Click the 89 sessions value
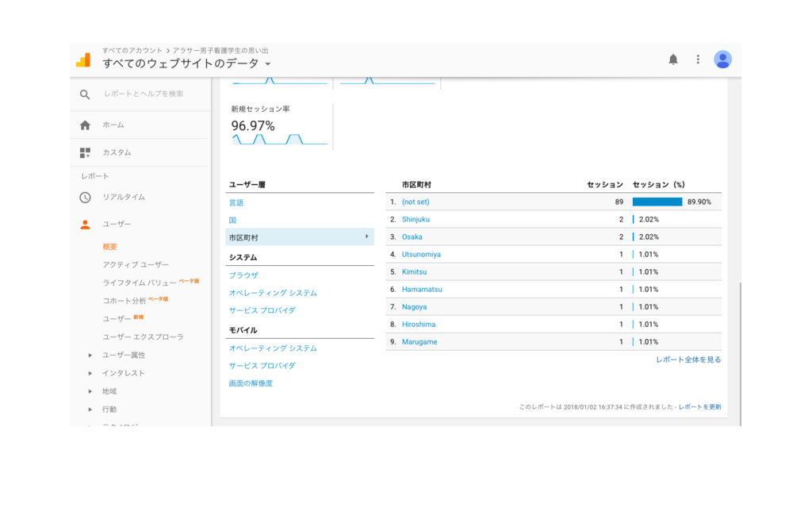 (619, 202)
